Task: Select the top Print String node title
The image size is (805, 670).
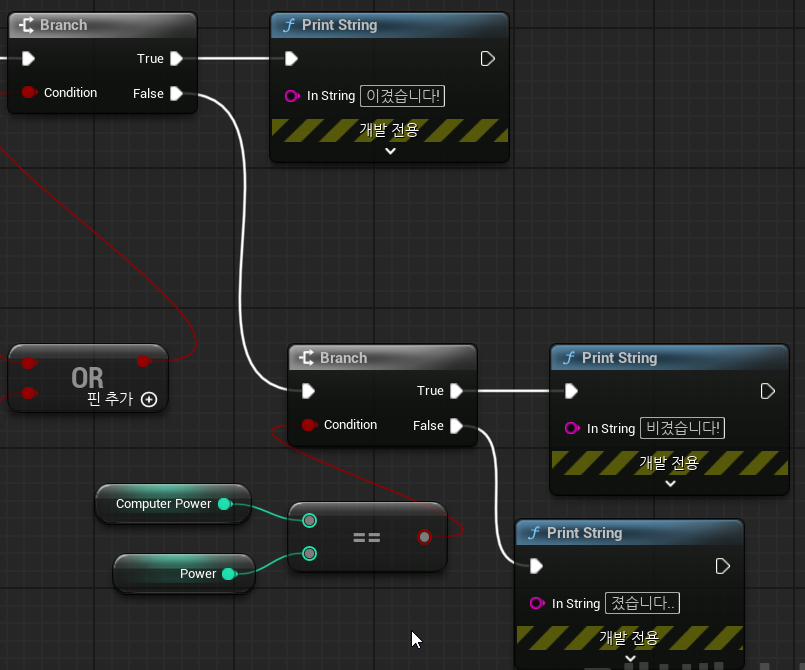Action: tap(339, 25)
